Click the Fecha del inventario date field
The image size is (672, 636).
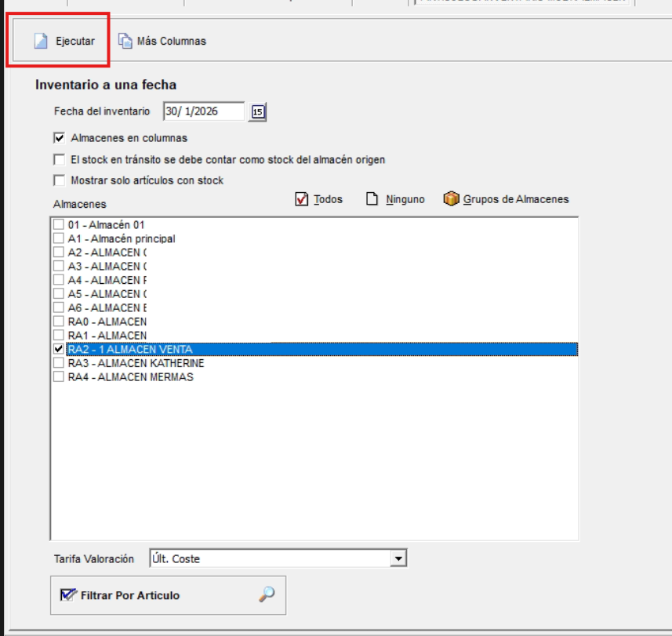[x=204, y=111]
